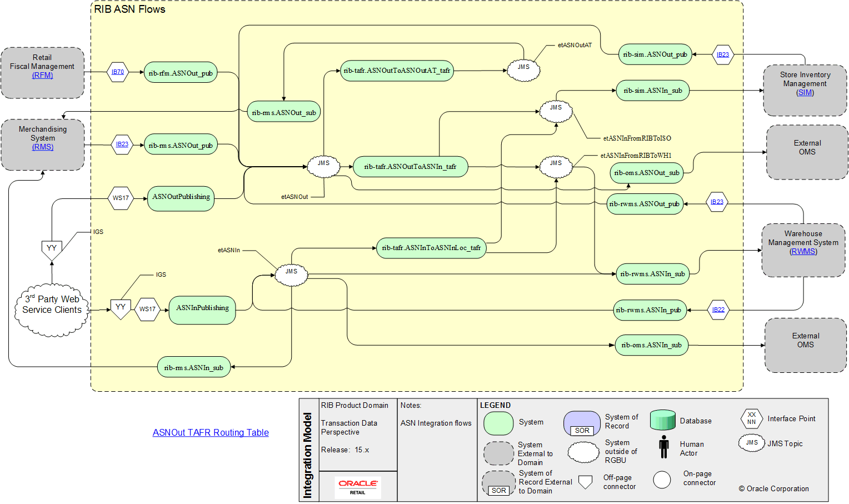The width and height of the screenshot is (849, 504).
Task: Click the System outside of RGBU legend cloud
Action: pyautogui.click(x=583, y=452)
